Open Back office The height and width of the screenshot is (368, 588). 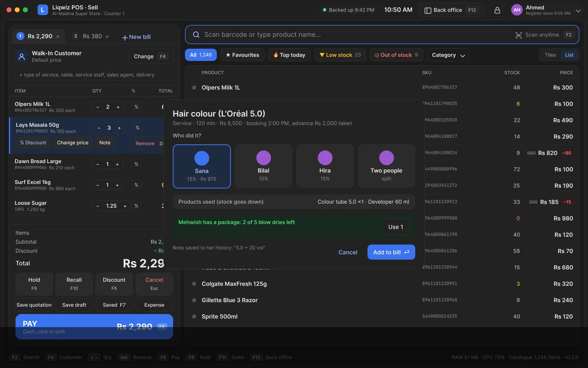coord(451,10)
